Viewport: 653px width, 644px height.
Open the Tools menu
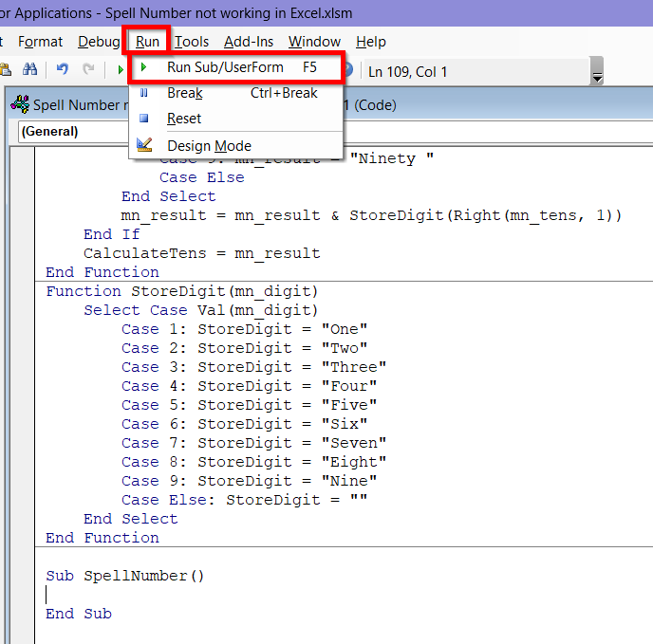point(192,42)
